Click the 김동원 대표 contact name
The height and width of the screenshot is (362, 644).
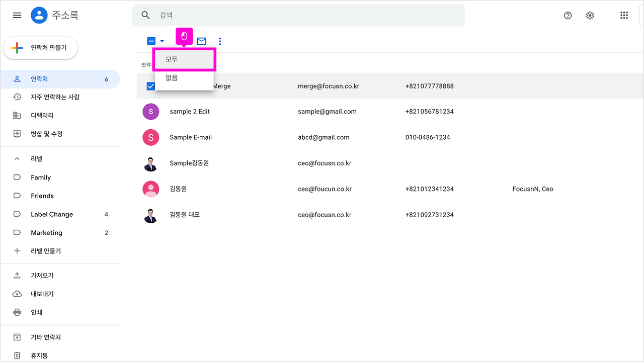(x=185, y=215)
